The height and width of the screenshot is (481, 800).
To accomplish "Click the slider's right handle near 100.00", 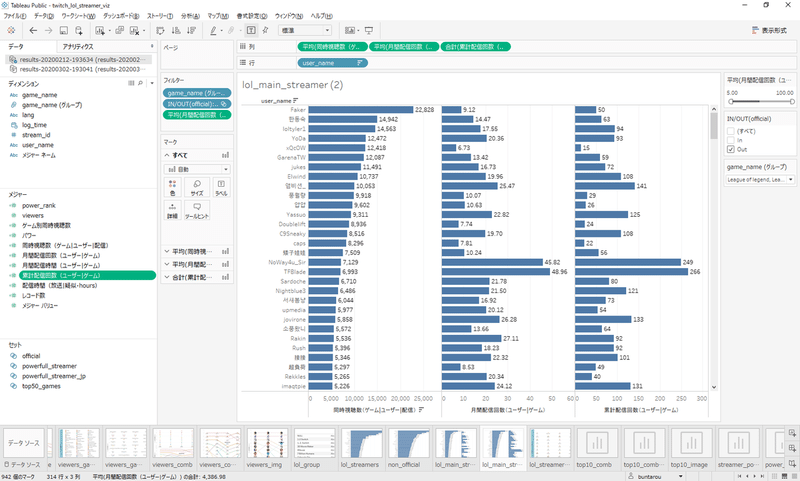I will click(792, 102).
